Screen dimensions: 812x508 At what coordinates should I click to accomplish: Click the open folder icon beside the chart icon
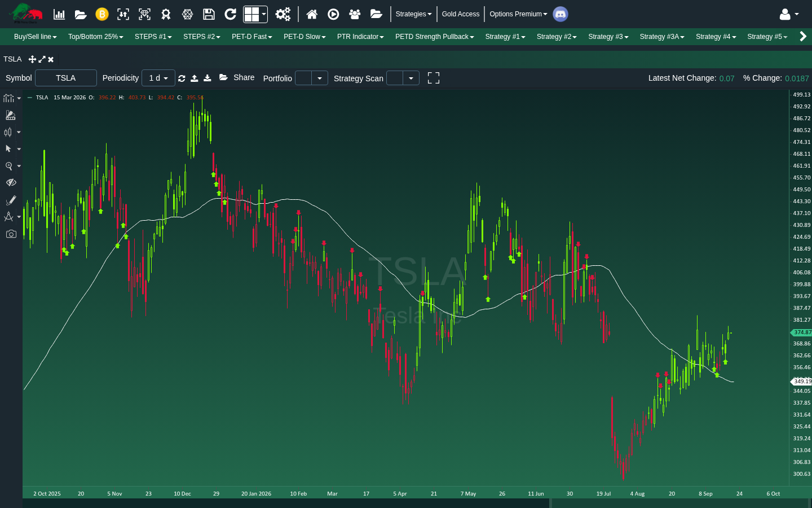pos(81,14)
